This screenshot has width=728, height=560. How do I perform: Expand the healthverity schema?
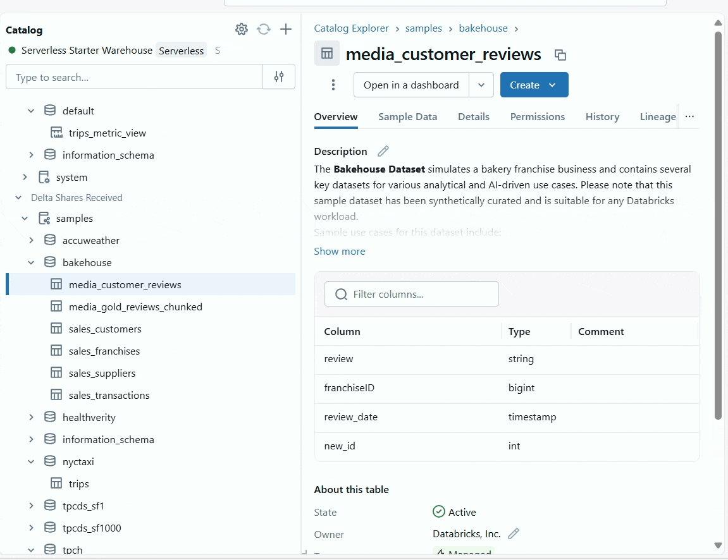31,417
